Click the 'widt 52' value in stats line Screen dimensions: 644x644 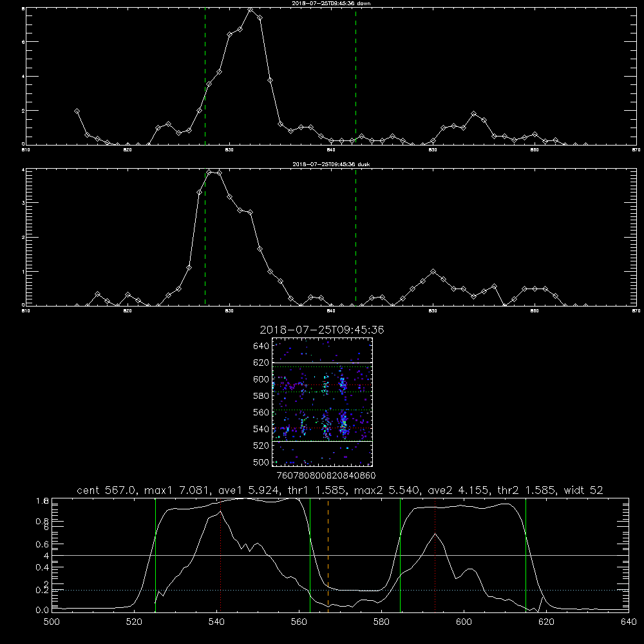[x=583, y=490]
